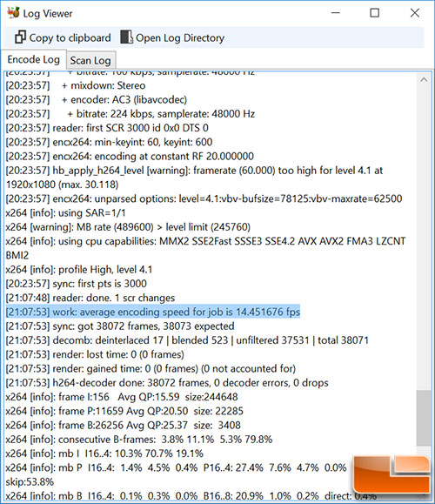Close the Log Viewer window
The height and width of the screenshot is (504, 435).
415,13
